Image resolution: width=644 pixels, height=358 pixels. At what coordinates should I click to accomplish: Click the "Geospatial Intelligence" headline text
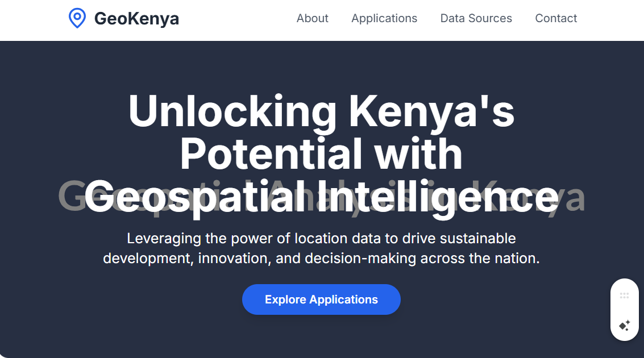pyautogui.click(x=321, y=197)
